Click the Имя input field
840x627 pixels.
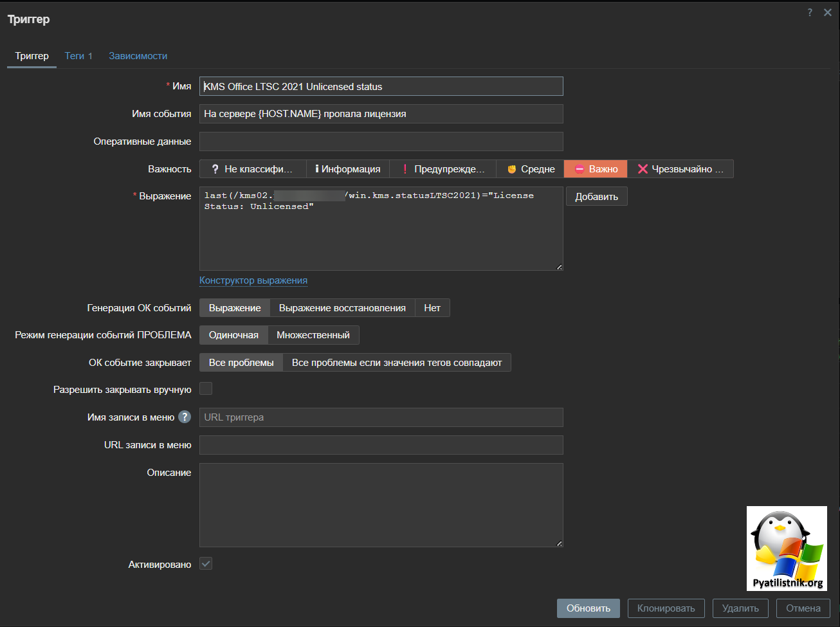[x=381, y=86]
